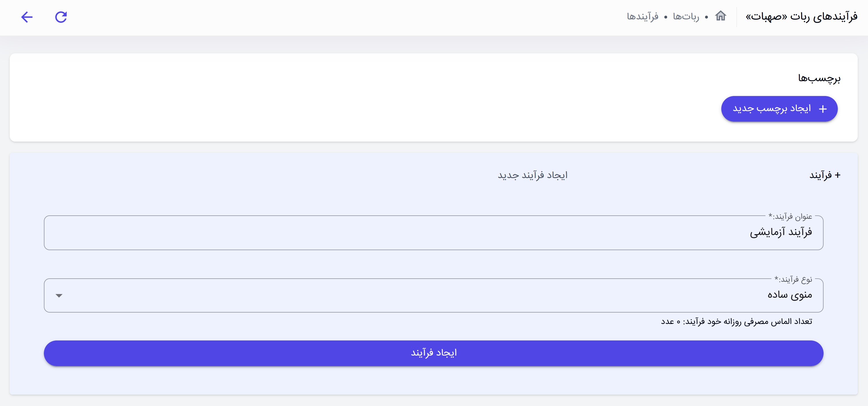
Task: Click the daily diamond usage helper text
Action: [x=736, y=321]
